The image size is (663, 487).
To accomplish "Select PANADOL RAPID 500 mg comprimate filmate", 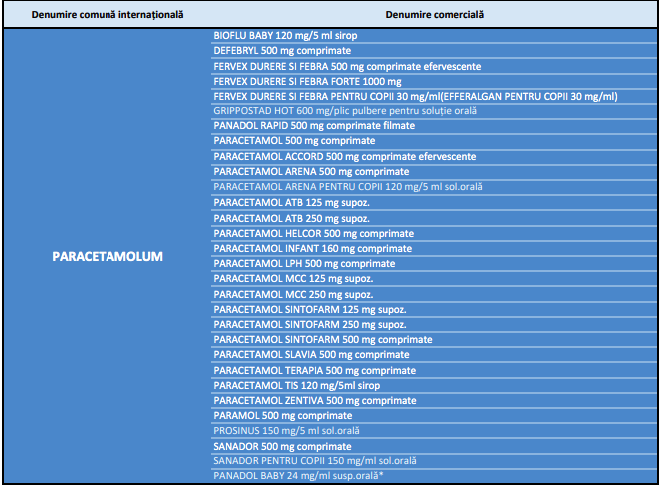I will click(x=434, y=126).
